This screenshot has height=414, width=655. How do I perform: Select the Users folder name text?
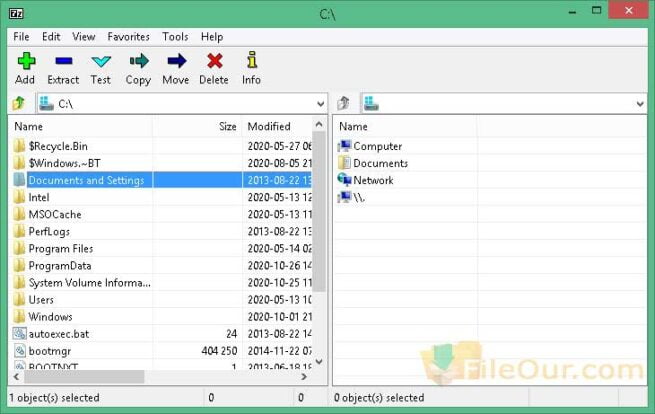[x=41, y=300]
